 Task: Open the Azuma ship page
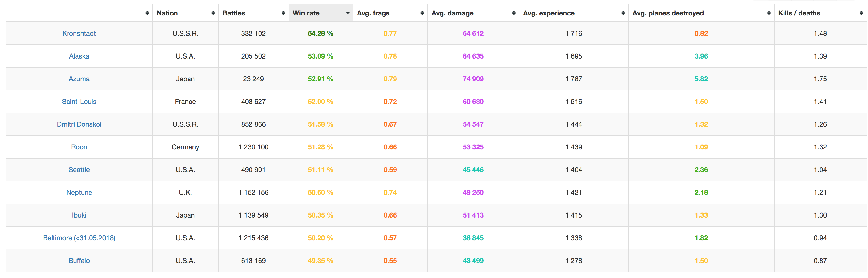point(79,79)
